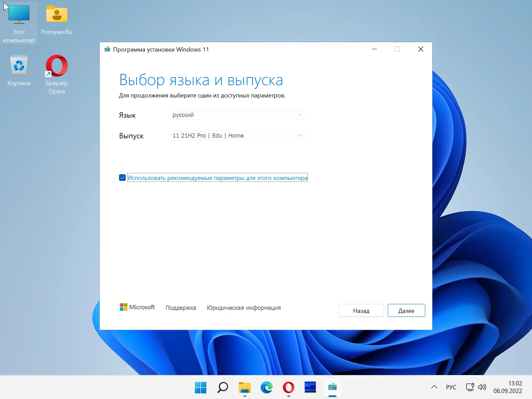This screenshot has height=399, width=532.
Task: Open Opera browser from the taskbar
Action: coord(288,387)
